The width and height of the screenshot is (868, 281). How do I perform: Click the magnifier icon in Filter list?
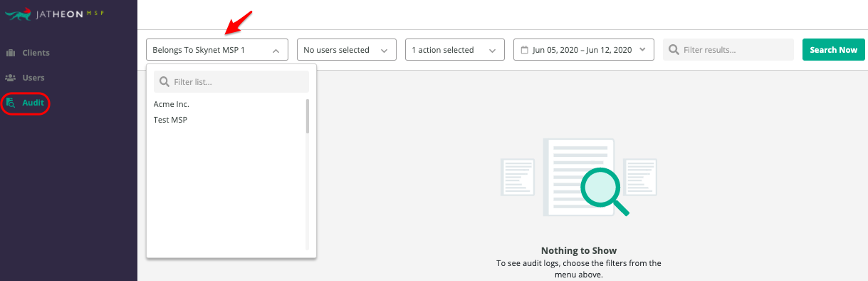164,82
